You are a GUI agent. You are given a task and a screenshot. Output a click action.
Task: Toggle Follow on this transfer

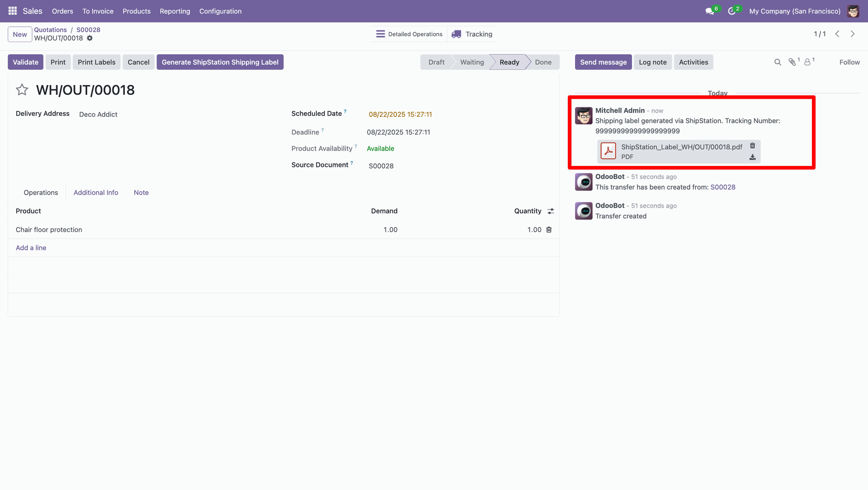[849, 62]
